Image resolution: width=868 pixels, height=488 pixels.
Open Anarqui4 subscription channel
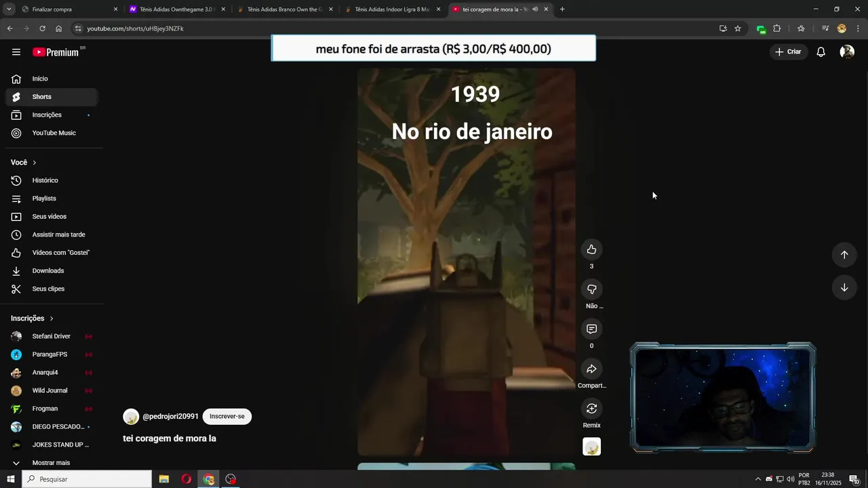(x=52, y=373)
